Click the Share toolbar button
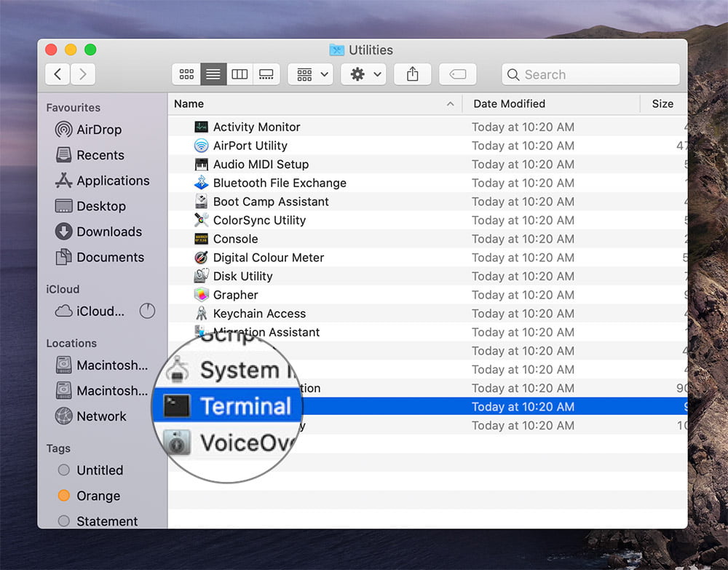Image resolution: width=728 pixels, height=570 pixels. [413, 74]
